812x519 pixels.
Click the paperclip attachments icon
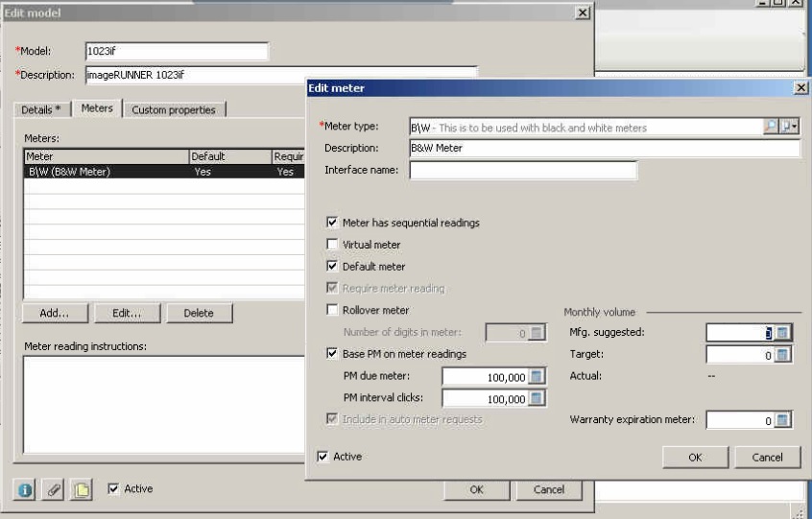coord(54,489)
